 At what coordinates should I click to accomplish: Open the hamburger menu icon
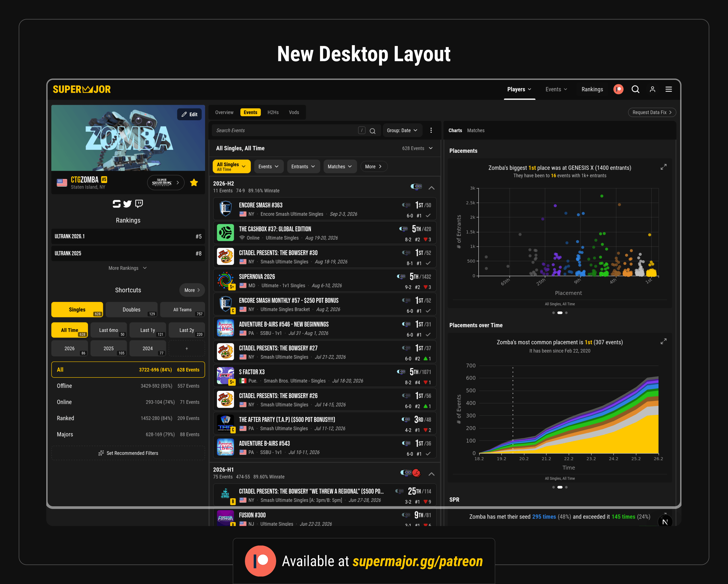coord(669,89)
